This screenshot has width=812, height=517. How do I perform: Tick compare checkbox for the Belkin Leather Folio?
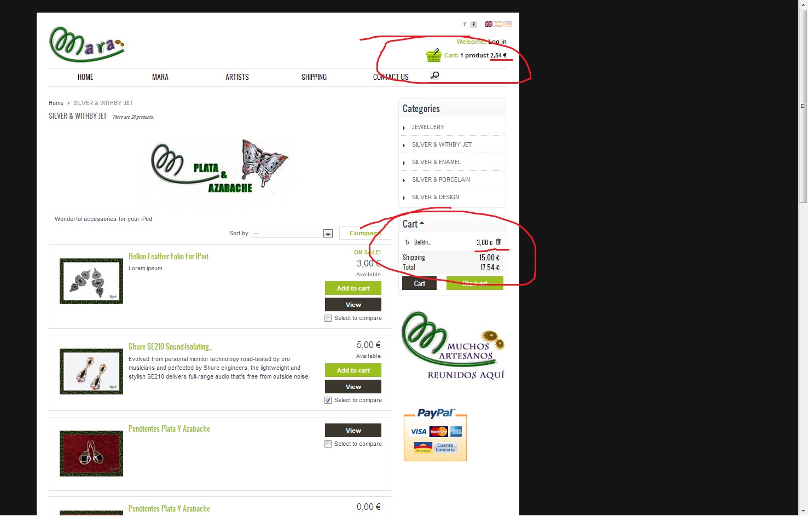328,318
